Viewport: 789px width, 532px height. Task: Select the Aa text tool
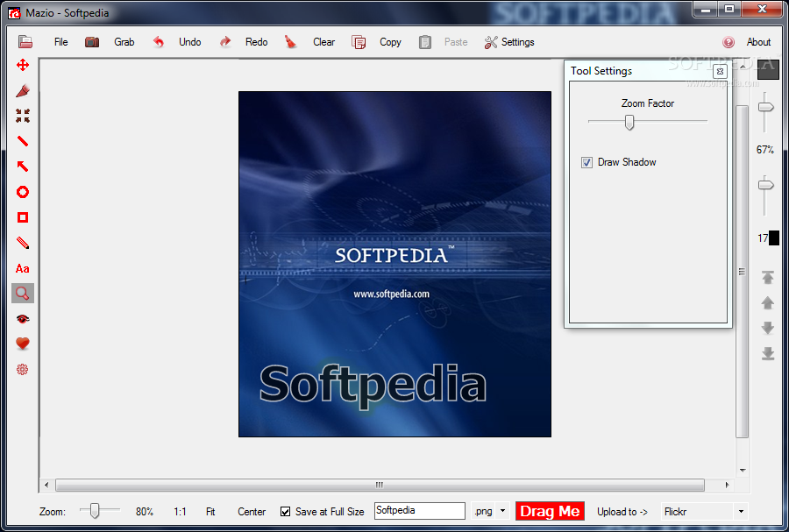22,268
